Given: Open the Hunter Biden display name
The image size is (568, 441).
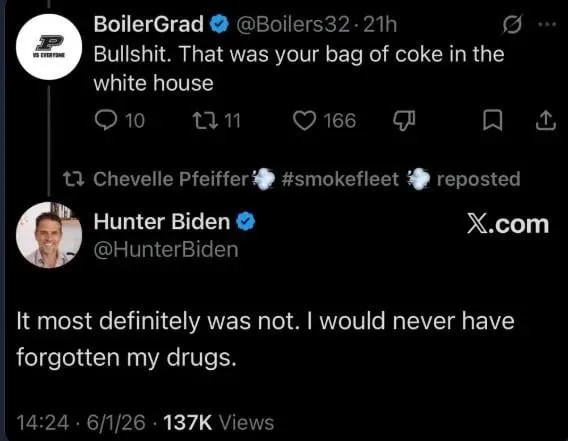Looking at the screenshot, I should click(162, 221).
